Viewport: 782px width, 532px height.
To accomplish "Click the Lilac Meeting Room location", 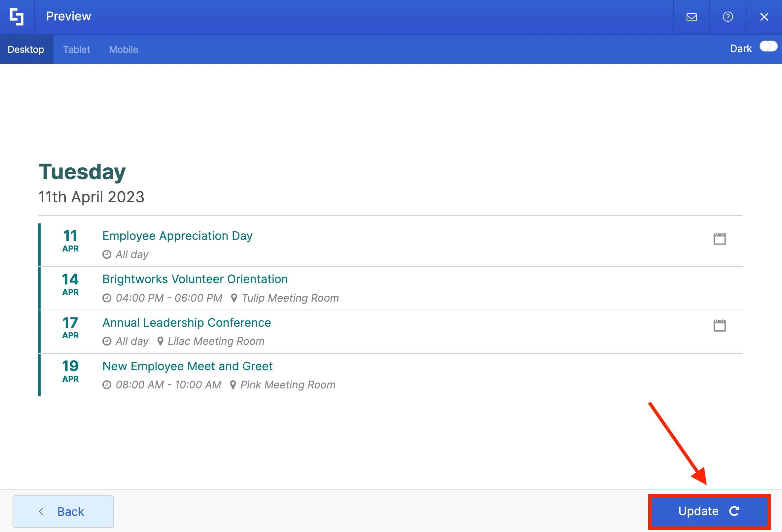I will pos(216,341).
